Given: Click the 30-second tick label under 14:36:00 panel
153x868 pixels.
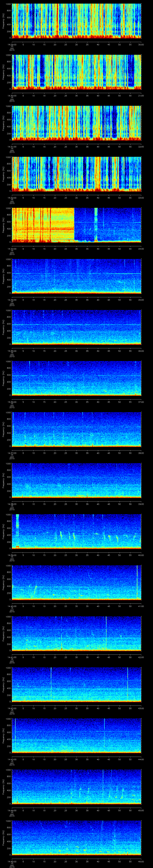Looking at the screenshot, I should (x=77, y=402).
